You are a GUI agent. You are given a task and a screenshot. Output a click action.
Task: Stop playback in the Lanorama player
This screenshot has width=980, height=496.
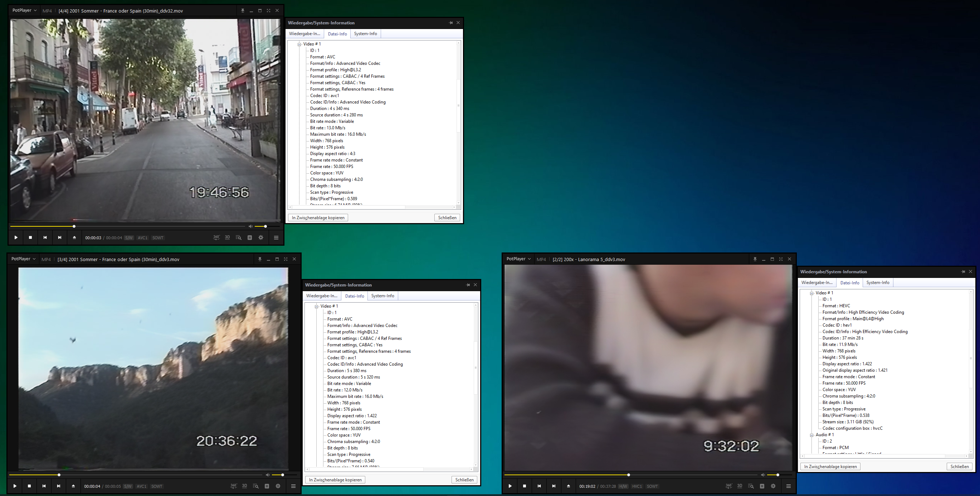pyautogui.click(x=524, y=486)
